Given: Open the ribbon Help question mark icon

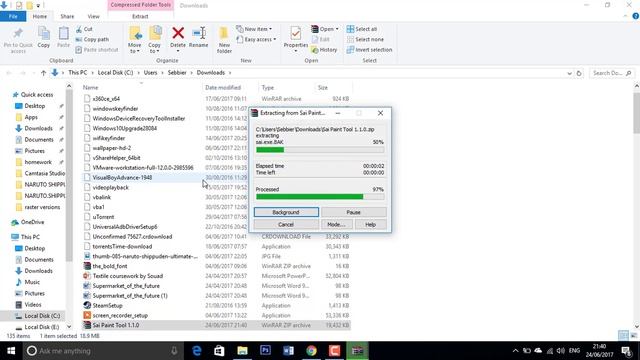Looking at the screenshot, I should tap(636, 16).
